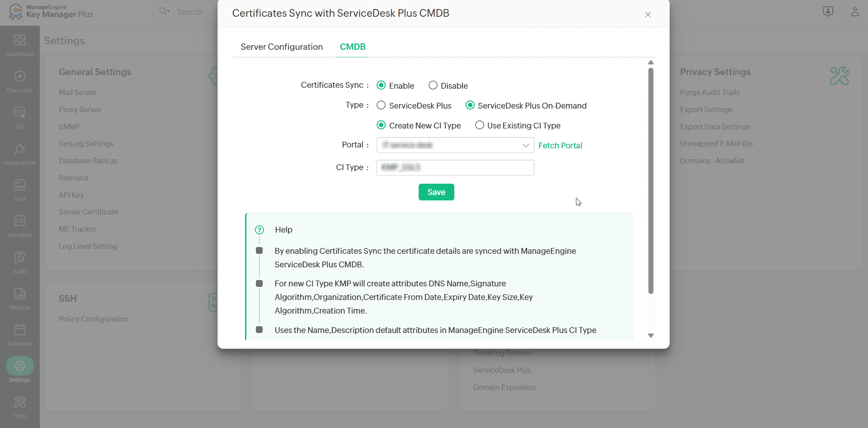The width and height of the screenshot is (868, 428).
Task: Click the Fetch Portal link
Action: coord(560,145)
